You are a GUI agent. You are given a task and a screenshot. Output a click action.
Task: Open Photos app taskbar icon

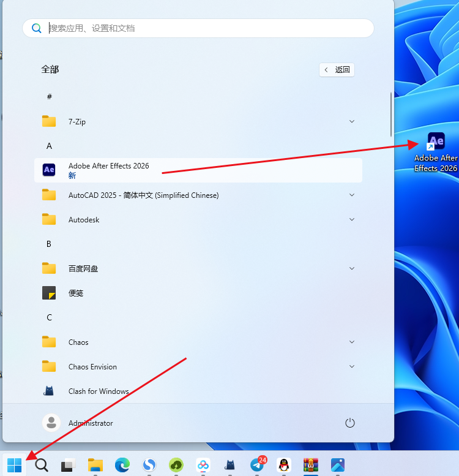pyautogui.click(x=338, y=465)
